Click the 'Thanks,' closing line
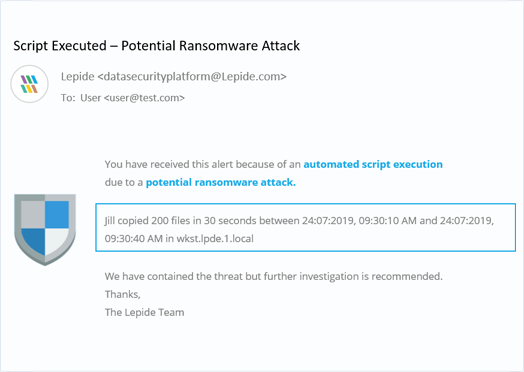524x372 pixels. (123, 294)
